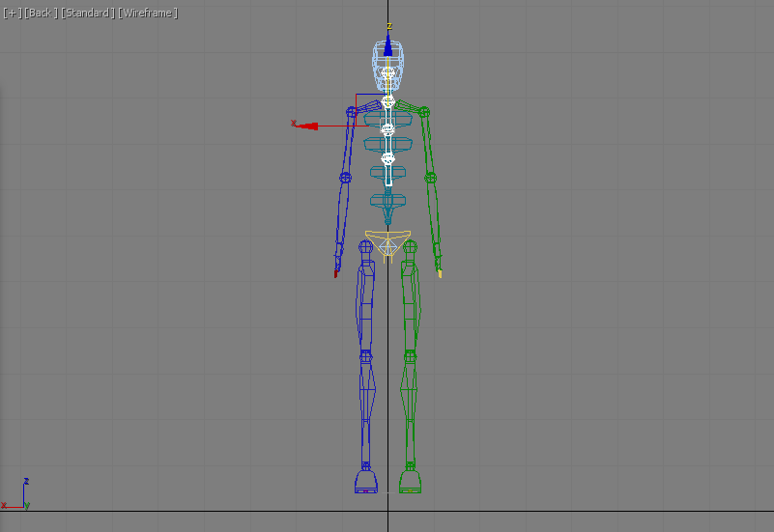Image resolution: width=774 pixels, height=532 pixels.
Task: Open the [Back] point-of-view viewport menu
Action: (x=41, y=13)
